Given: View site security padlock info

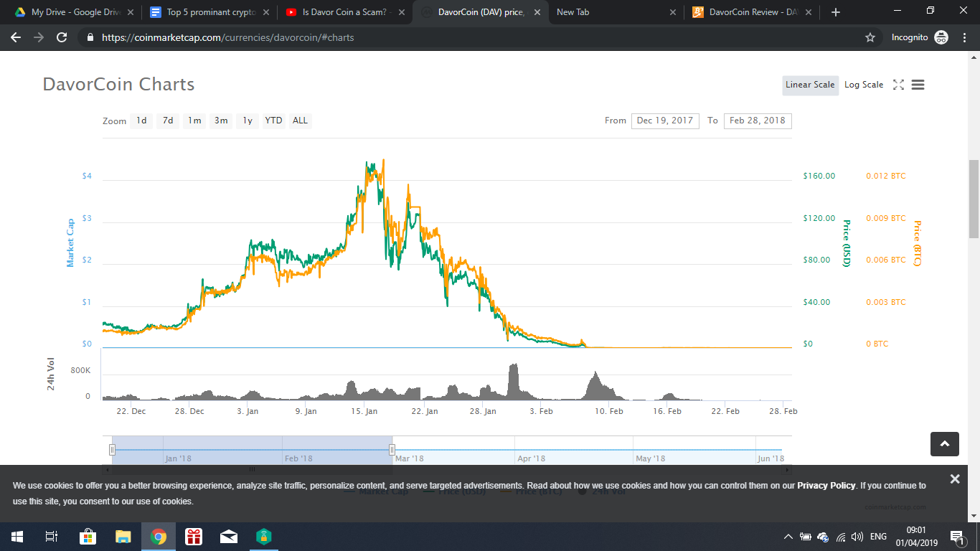Looking at the screenshot, I should (90, 37).
